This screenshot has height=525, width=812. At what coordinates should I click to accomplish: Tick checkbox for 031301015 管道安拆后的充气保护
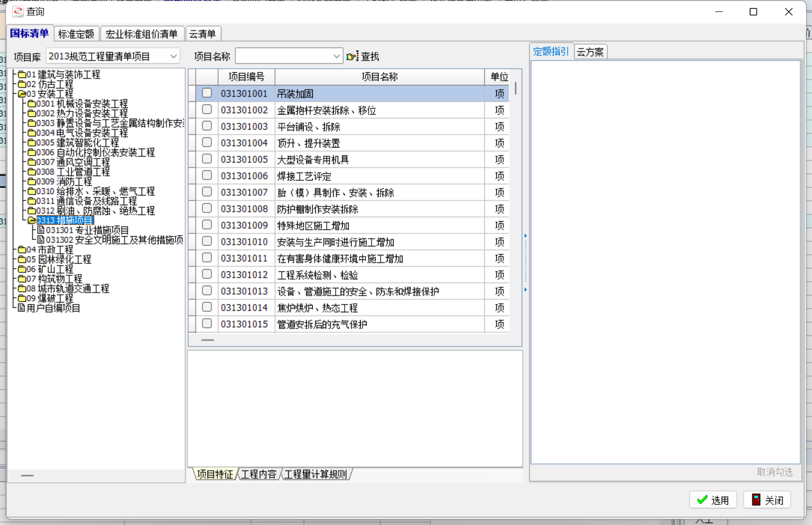pyautogui.click(x=207, y=324)
